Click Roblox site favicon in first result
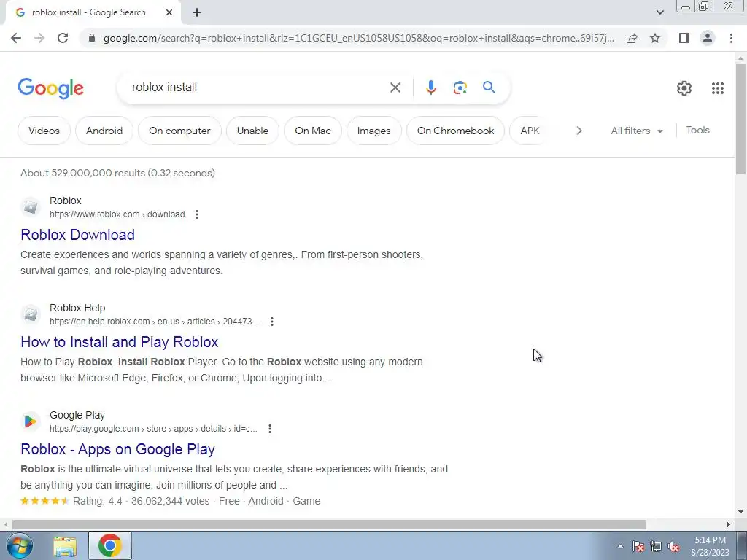The height and width of the screenshot is (560, 747). (x=31, y=207)
